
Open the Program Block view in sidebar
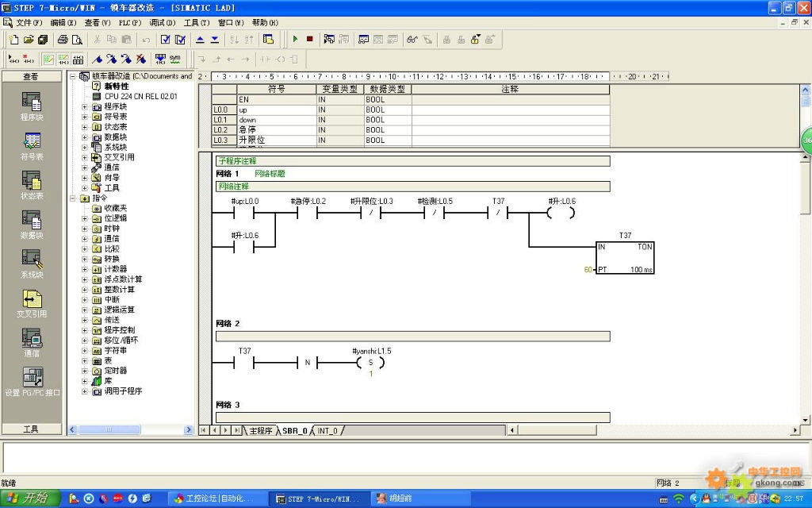(32, 107)
